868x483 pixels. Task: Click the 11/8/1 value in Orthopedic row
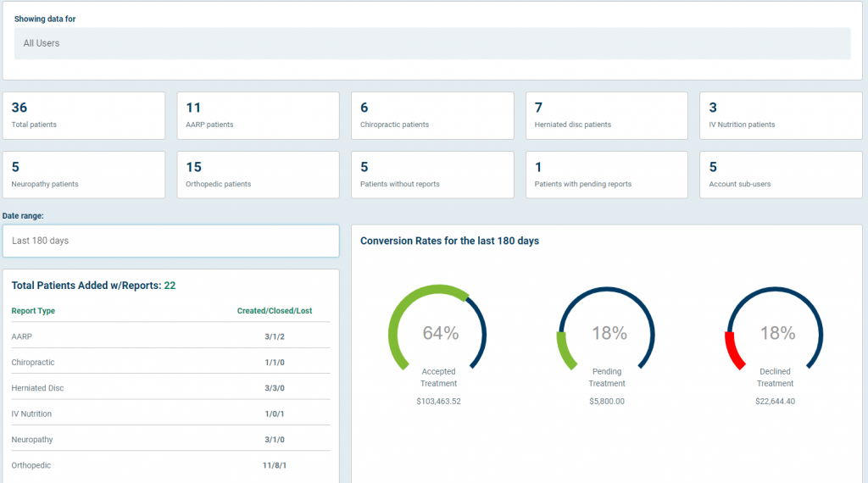point(275,465)
